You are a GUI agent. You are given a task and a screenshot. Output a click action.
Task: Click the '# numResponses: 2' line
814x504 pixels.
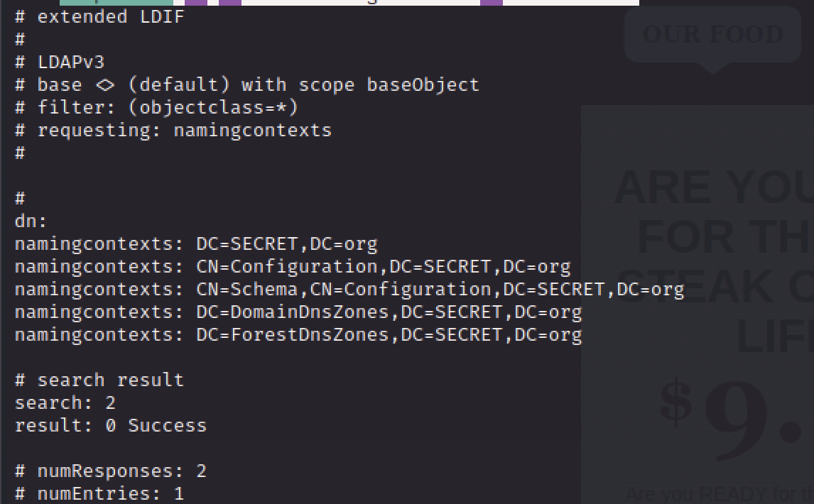[x=111, y=471]
